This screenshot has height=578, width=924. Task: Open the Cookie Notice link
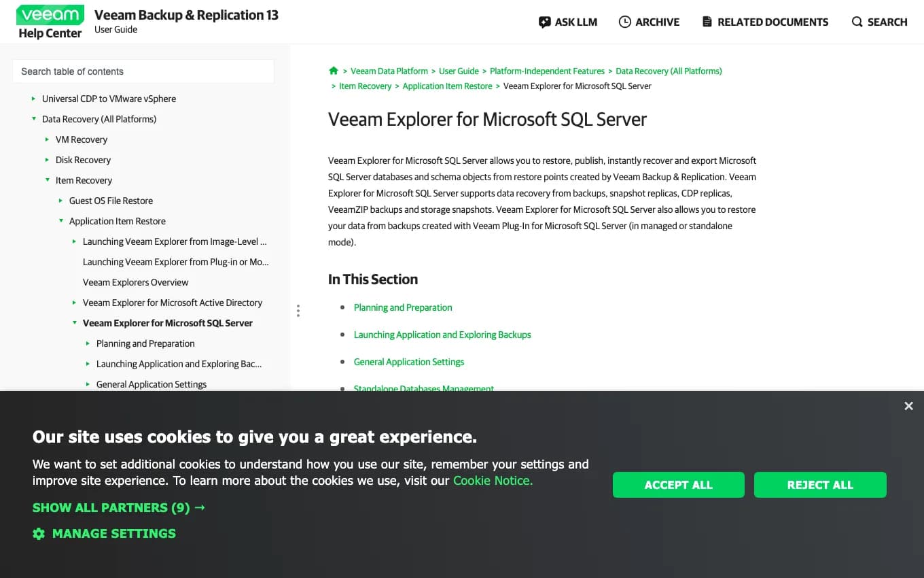click(x=493, y=481)
